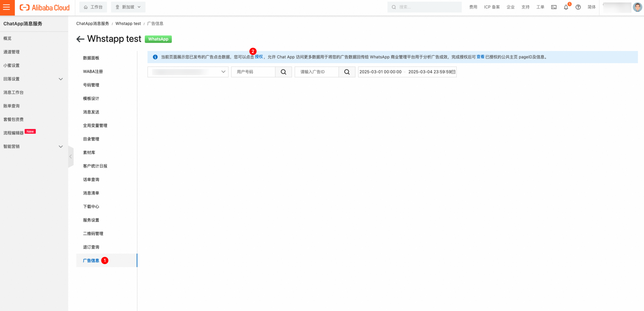Switch language via 简体
This screenshot has width=644, height=311.
592,7
